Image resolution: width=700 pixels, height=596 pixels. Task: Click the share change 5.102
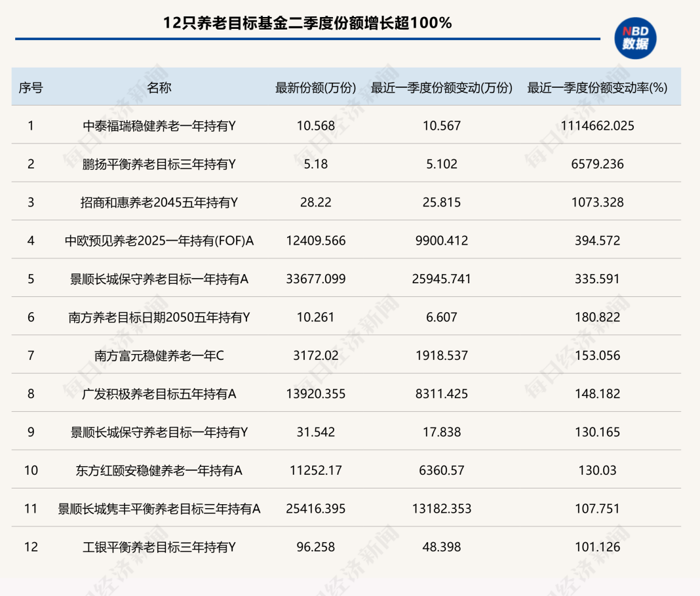pos(442,165)
